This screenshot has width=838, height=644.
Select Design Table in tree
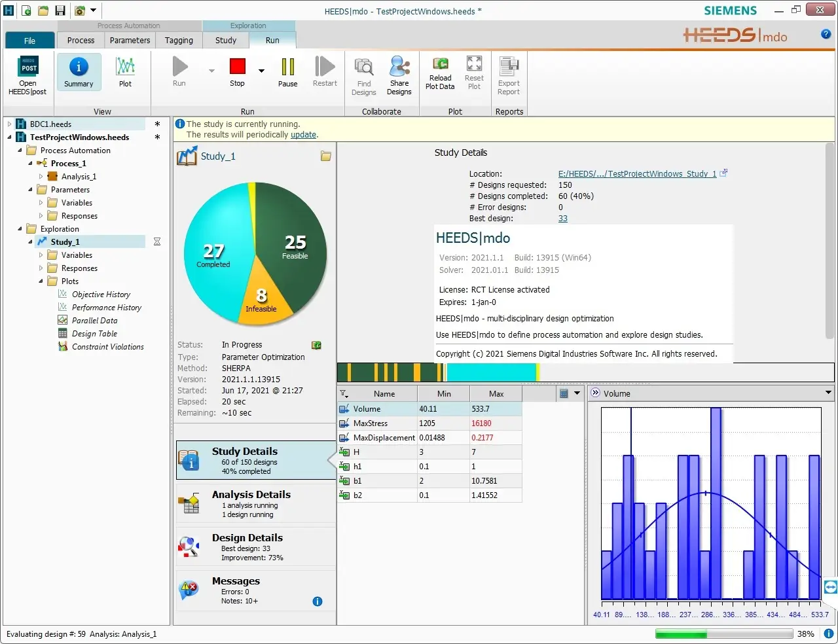(x=94, y=334)
